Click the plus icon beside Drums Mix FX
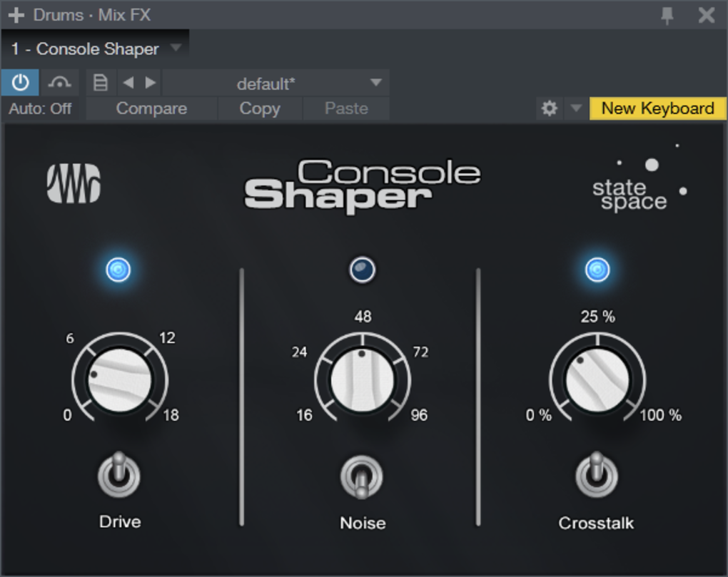Viewport: 728px width, 577px height. (16, 15)
